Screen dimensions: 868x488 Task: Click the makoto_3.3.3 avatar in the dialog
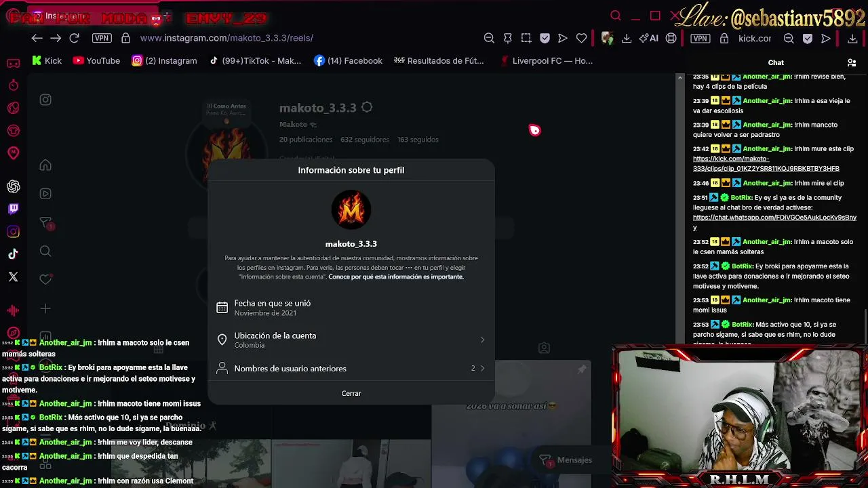351,209
